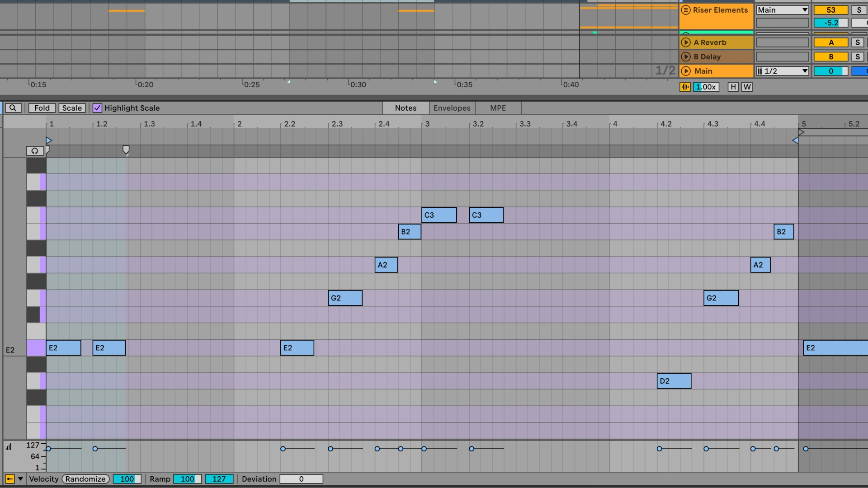Click the Randomize velocity button
This screenshot has height=488, width=868.
coord(85,479)
